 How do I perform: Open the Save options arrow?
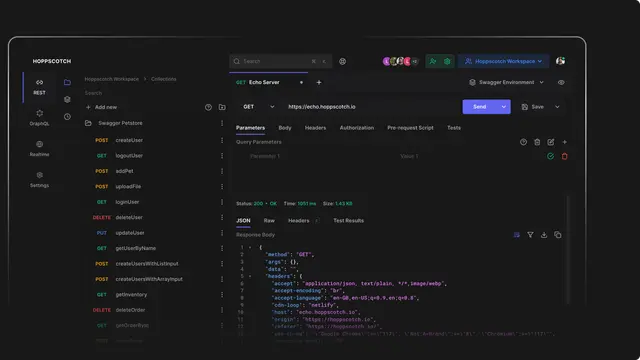click(x=557, y=107)
